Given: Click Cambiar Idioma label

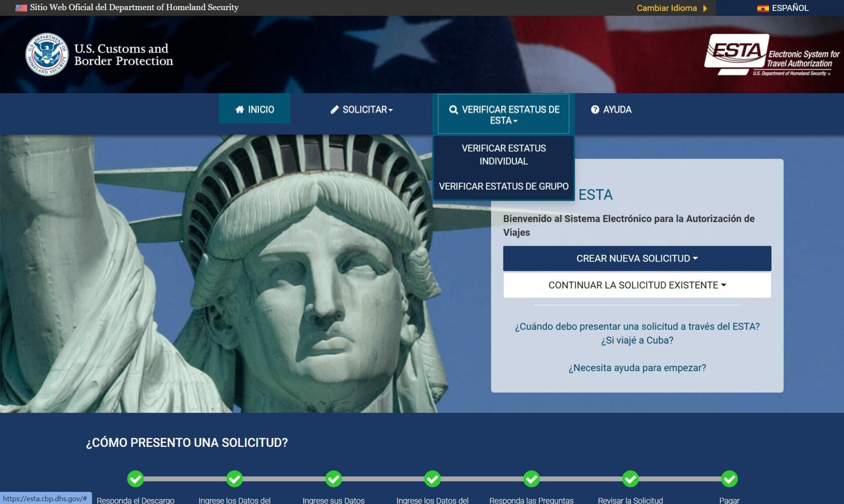Looking at the screenshot, I should pyautogui.click(x=666, y=8).
